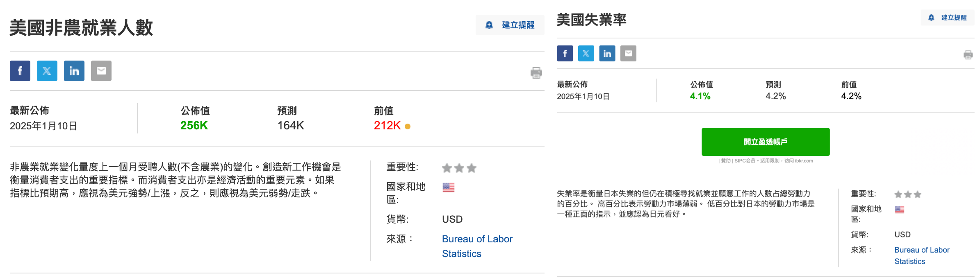Share Nonfarm Payrolls page on LinkedIn

tap(74, 70)
